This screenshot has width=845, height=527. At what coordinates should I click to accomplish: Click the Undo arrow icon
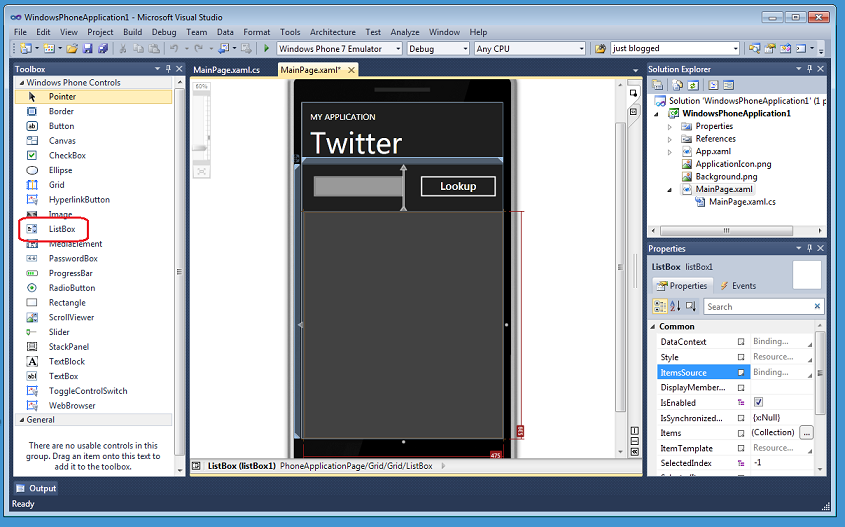tap(174, 48)
